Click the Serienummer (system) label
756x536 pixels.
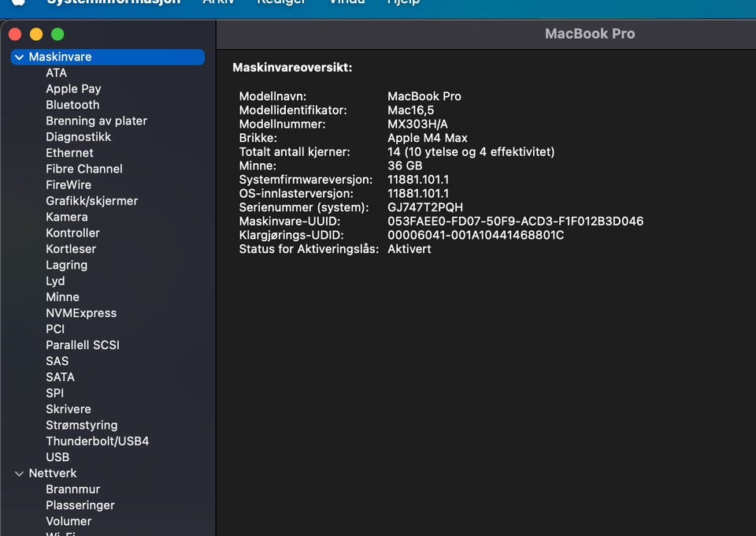pyautogui.click(x=304, y=207)
